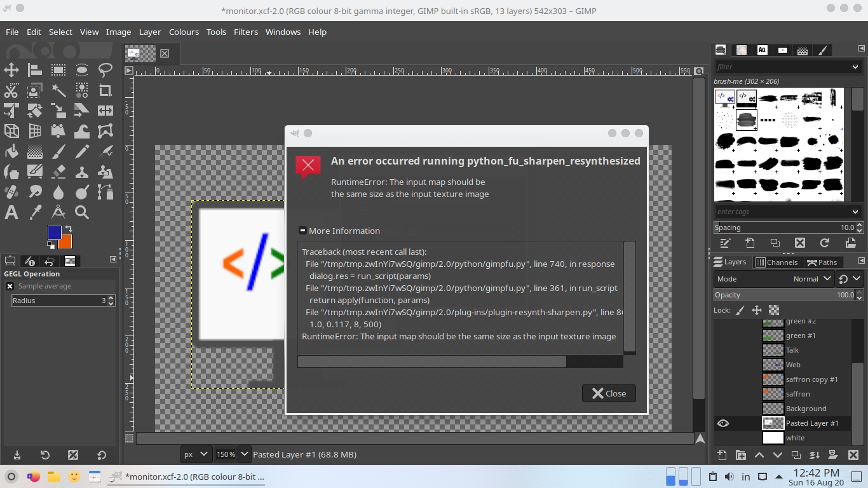Select the Eraser tool
The width and height of the screenshot is (868, 488).
click(58, 172)
